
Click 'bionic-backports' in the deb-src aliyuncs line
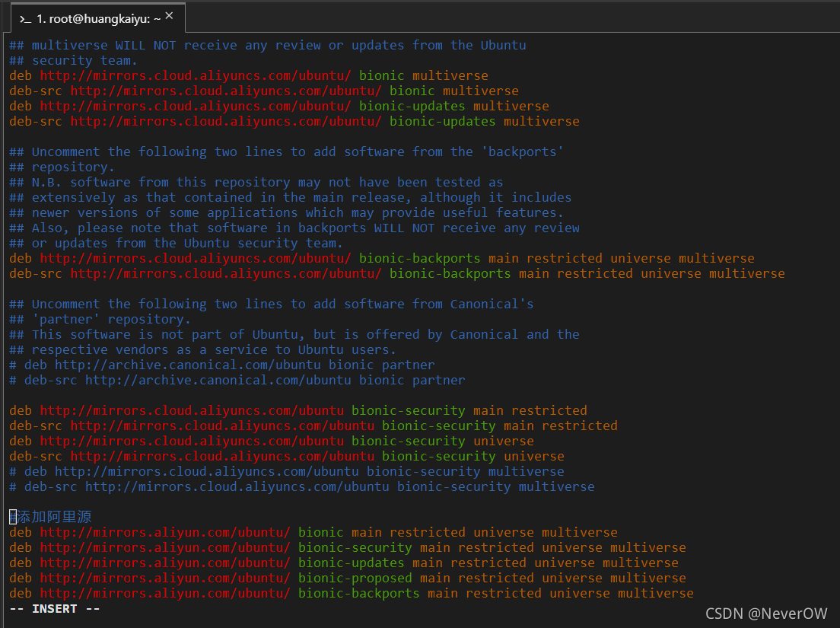(450, 273)
